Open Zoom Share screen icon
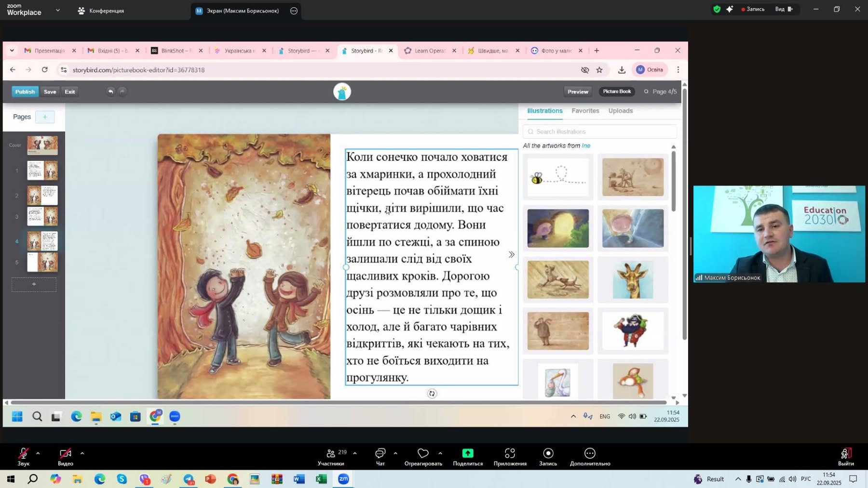This screenshot has height=488, width=868. point(468,453)
